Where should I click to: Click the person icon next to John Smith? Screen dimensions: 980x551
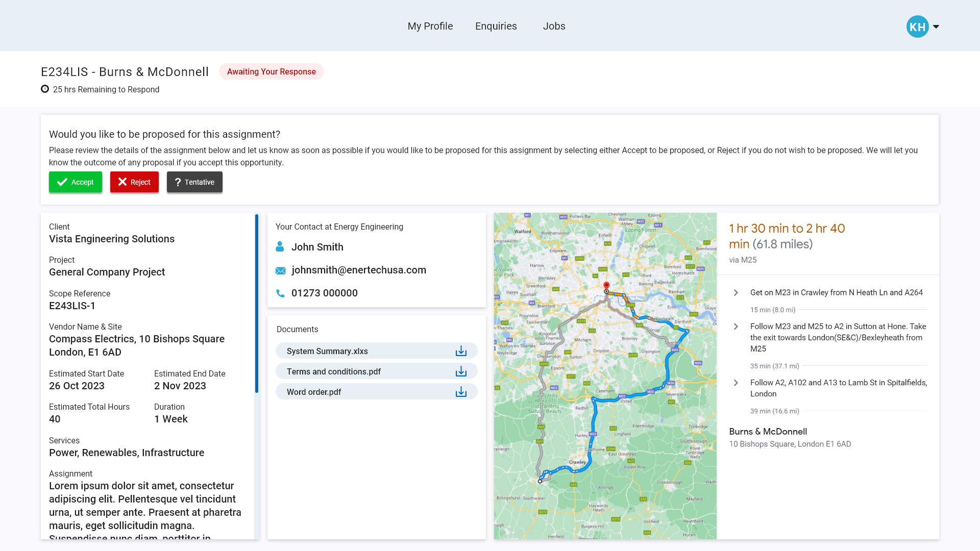280,247
